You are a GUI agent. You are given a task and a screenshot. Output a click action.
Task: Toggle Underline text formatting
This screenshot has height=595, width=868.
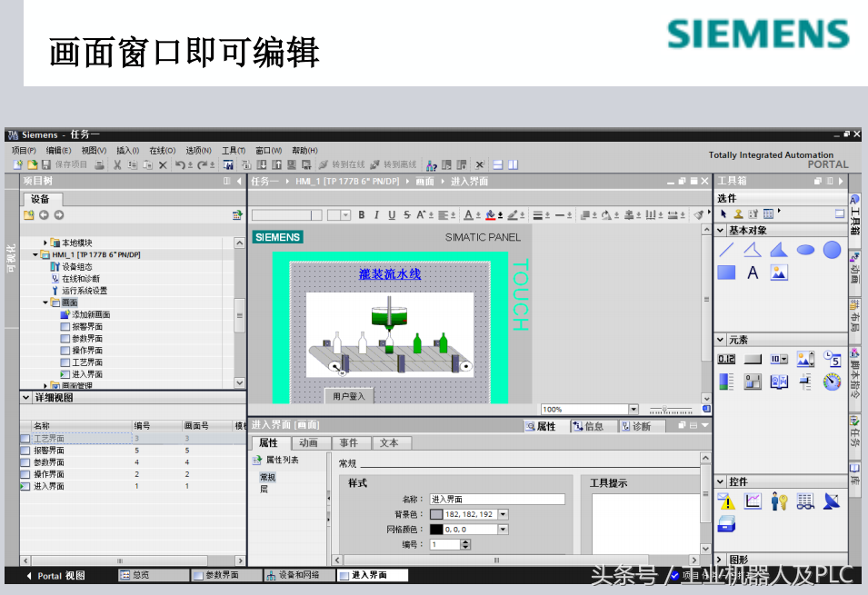[x=392, y=215]
